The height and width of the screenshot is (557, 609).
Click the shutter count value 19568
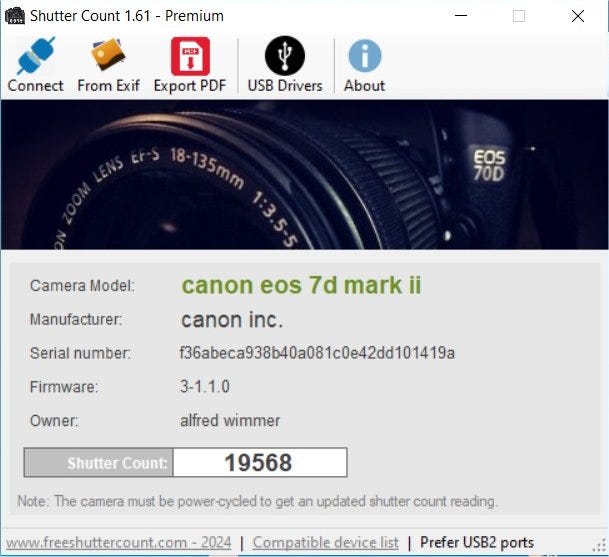pyautogui.click(x=260, y=462)
